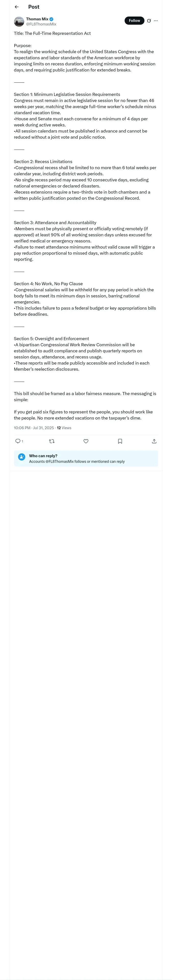Click the Grok icon next to Follow
This screenshot has width=172, height=980.
[149, 21]
